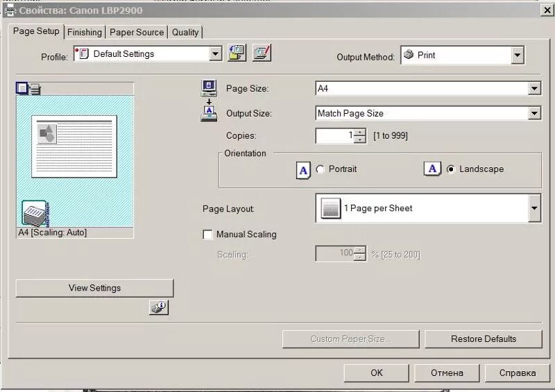Click inside the Copies input field
This screenshot has height=392, width=555.
(x=335, y=135)
